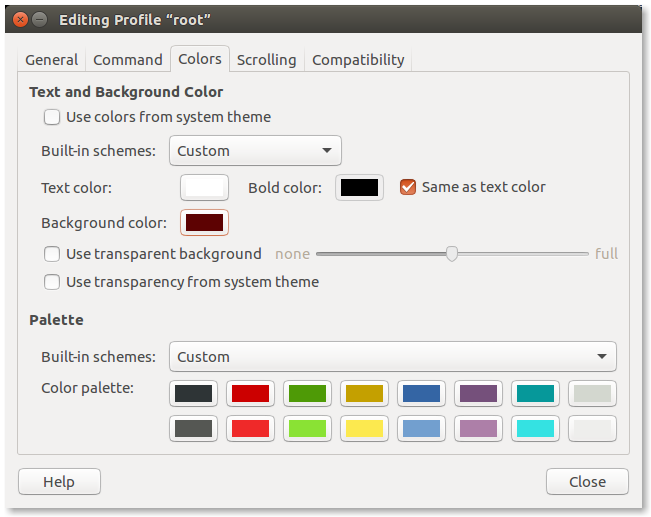This screenshot has width=651, height=517.
Task: Edit the bright cyan palette color
Action: [535, 428]
